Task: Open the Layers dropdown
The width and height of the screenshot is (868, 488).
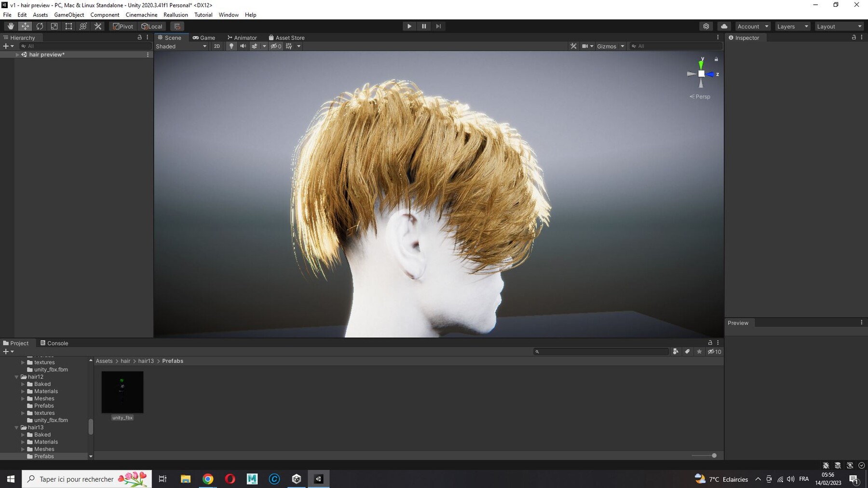Action: (792, 26)
